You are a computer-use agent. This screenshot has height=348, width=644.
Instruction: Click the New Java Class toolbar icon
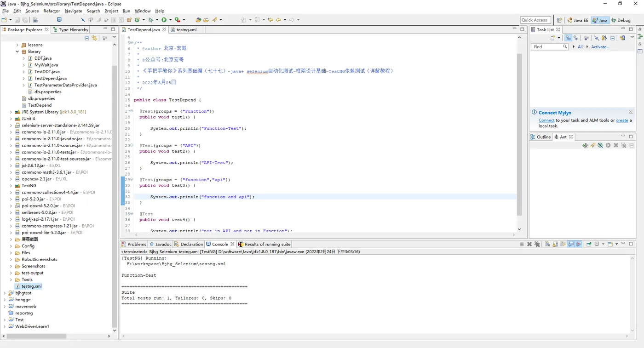point(137,20)
